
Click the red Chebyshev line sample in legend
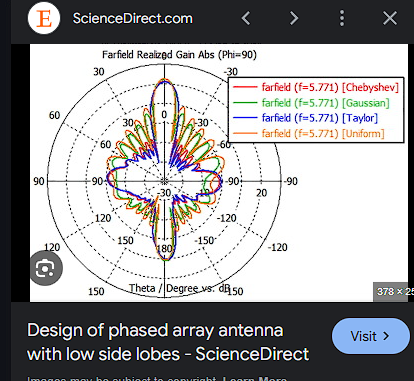pos(245,87)
